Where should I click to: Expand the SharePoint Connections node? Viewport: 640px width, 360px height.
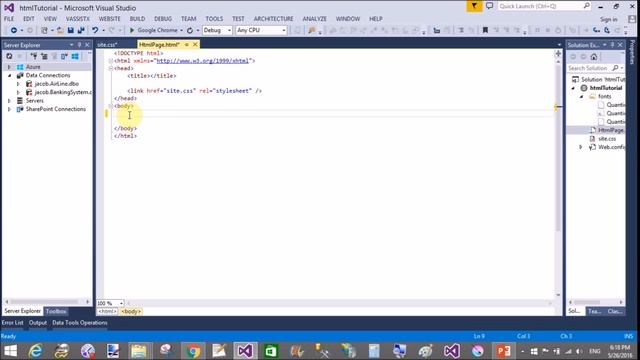click(x=9, y=109)
